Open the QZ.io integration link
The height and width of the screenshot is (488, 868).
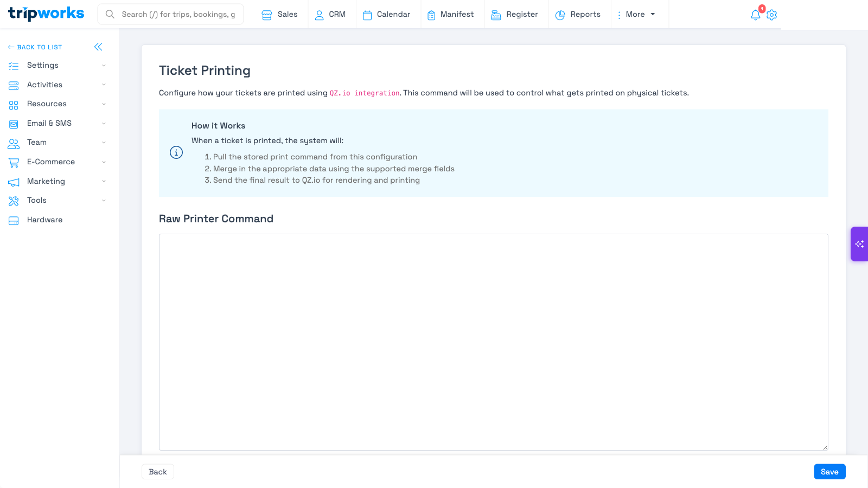[x=365, y=93]
